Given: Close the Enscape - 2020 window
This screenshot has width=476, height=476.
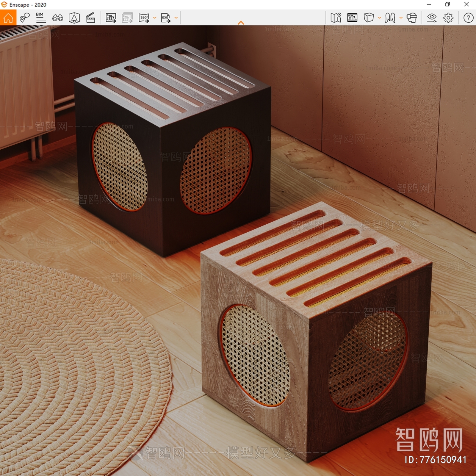Looking at the screenshot, I should point(466,4).
